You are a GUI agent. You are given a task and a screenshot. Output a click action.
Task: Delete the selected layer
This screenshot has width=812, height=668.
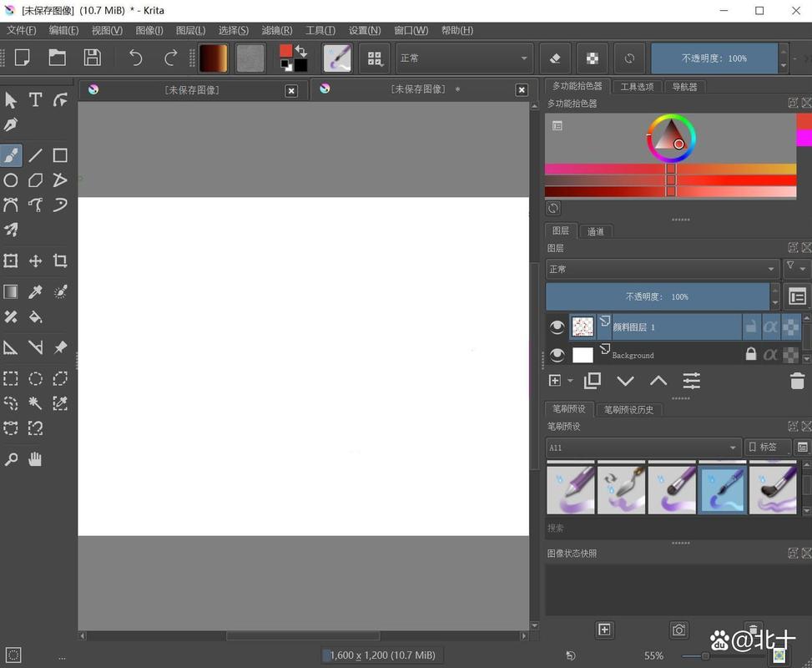tap(796, 380)
